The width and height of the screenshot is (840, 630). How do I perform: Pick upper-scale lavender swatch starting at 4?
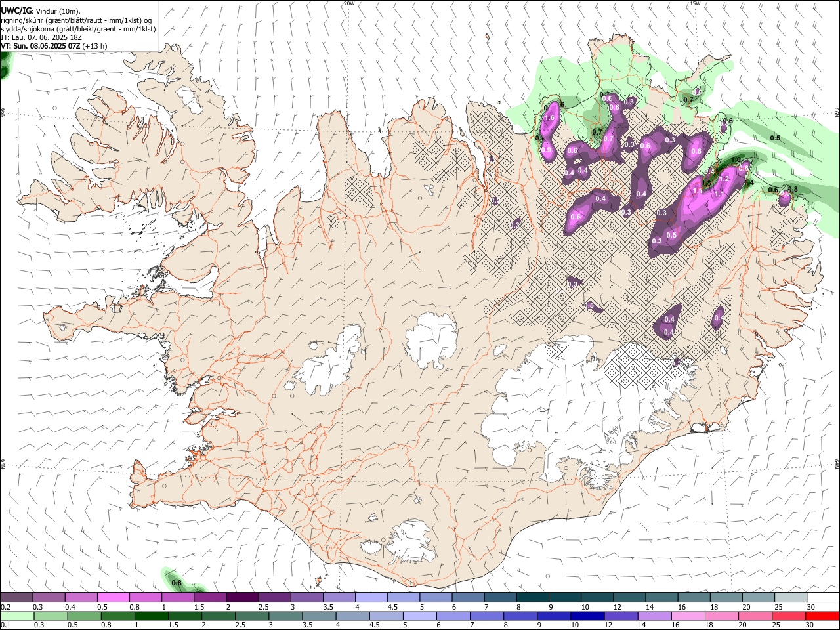click(x=371, y=598)
